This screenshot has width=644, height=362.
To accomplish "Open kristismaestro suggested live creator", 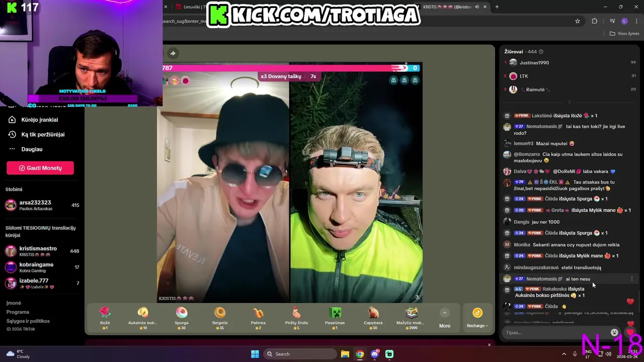I will coord(43,251).
